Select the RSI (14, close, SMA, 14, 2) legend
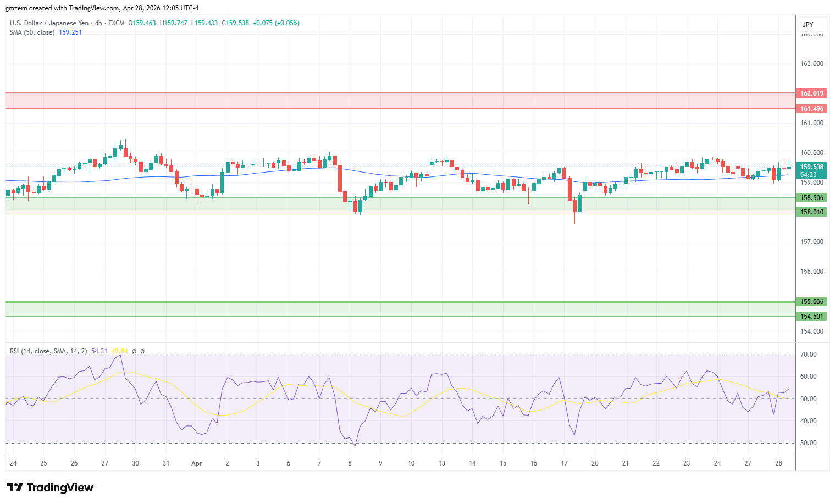The image size is (835, 504). click(48, 351)
